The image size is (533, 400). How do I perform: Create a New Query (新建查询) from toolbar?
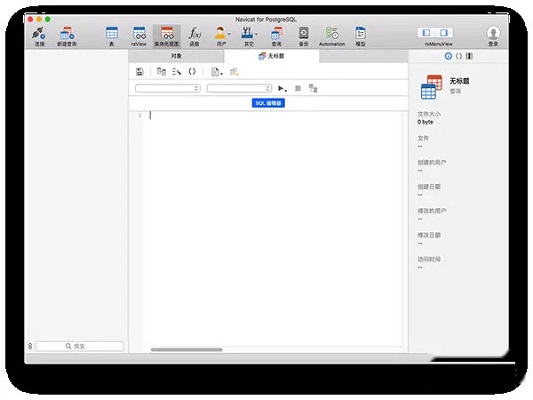pyautogui.click(x=67, y=33)
